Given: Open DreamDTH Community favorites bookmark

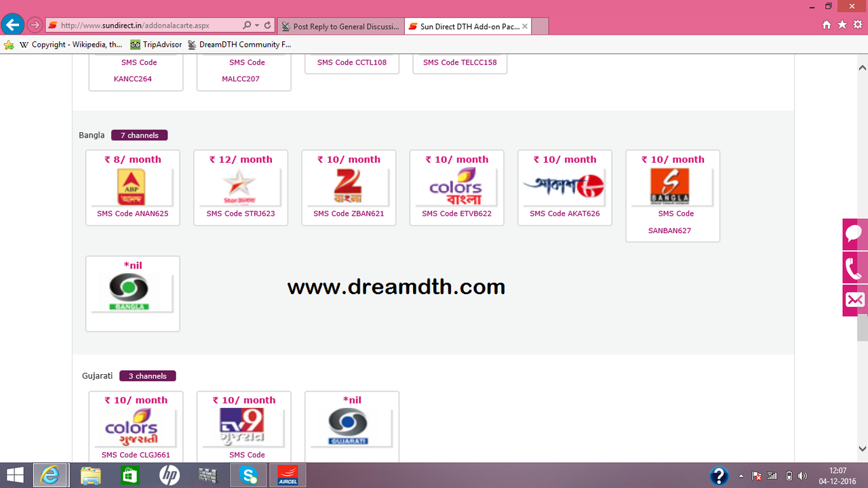Looking at the screenshot, I should point(239,45).
